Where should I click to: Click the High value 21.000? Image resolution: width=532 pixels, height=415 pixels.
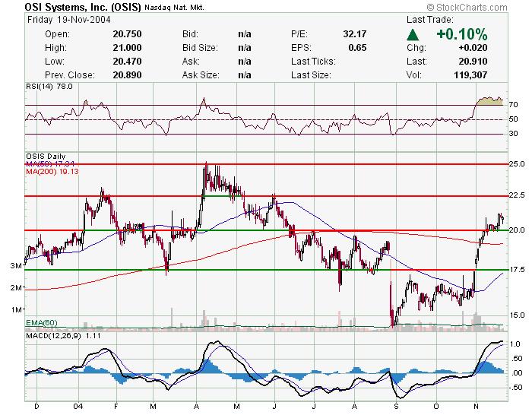click(127, 48)
